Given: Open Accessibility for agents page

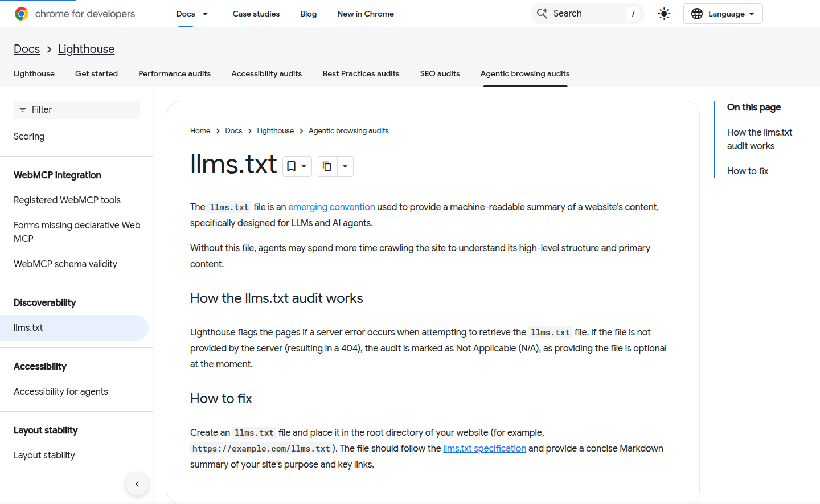Looking at the screenshot, I should point(61,391).
